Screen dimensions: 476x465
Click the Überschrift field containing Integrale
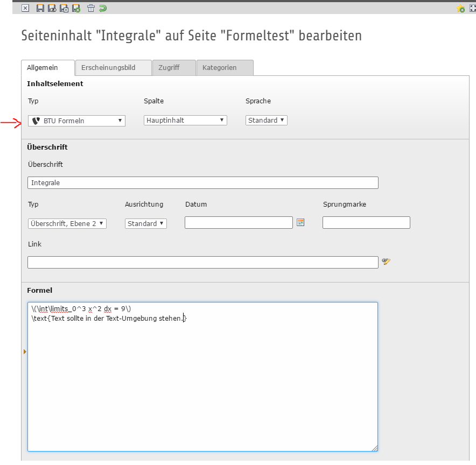tap(202, 183)
